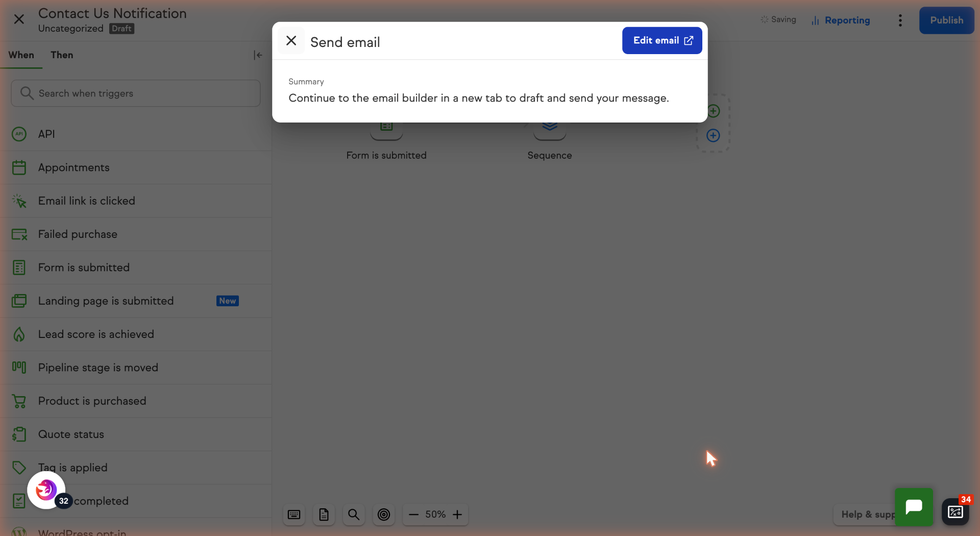Choose Pipeline stage is moved trigger
980x536 pixels.
[136, 368]
